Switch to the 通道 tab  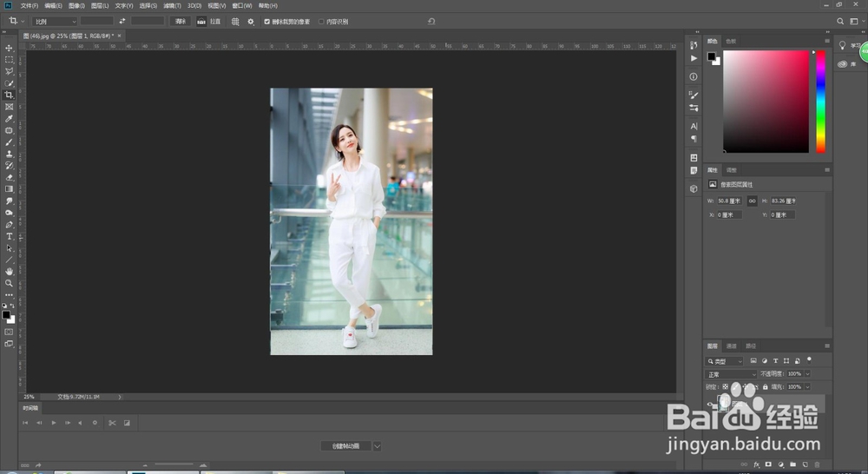pyautogui.click(x=732, y=346)
